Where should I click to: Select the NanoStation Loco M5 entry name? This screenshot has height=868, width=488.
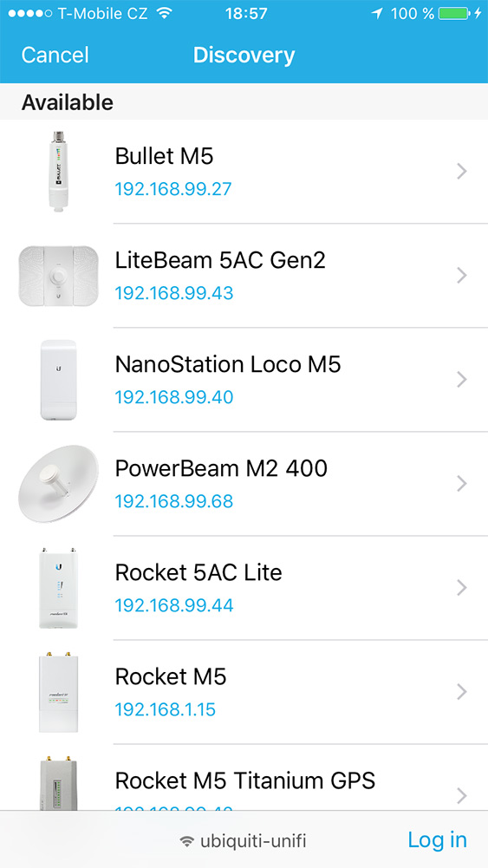point(228,364)
